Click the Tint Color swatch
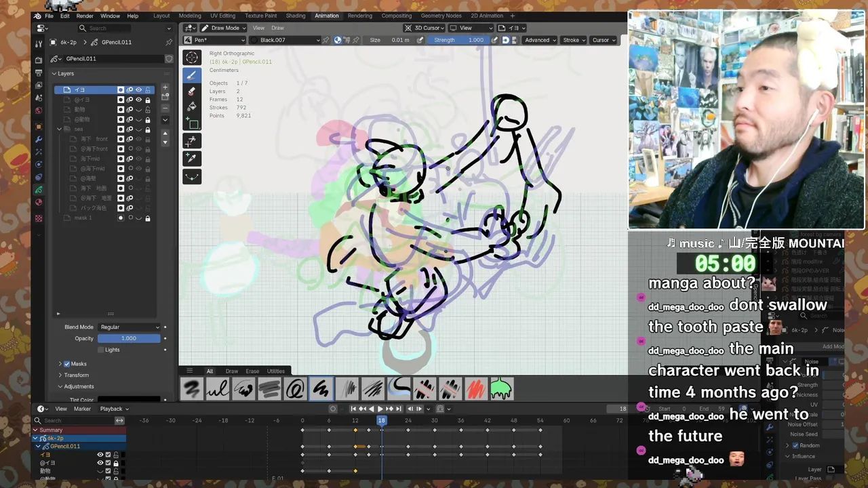This screenshot has width=868, height=488. point(129,399)
